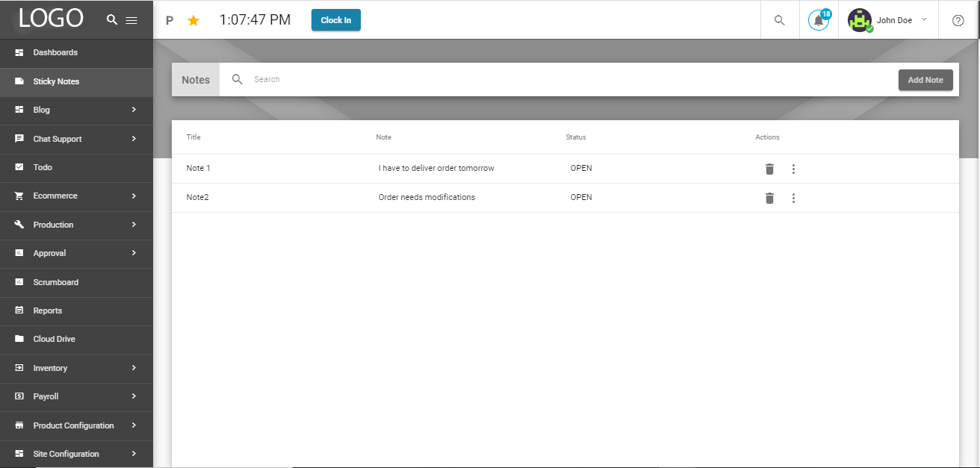Click the Production wrench icon

point(19,225)
